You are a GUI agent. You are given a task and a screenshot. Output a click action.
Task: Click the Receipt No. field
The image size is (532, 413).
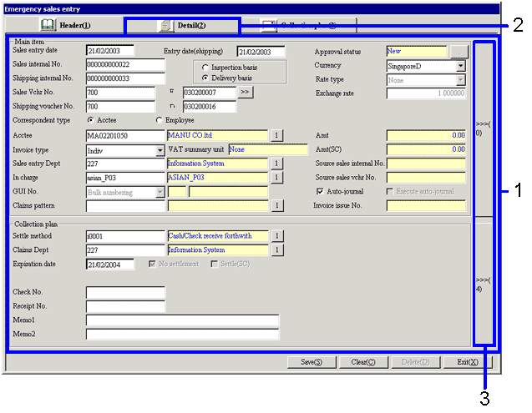[x=125, y=306]
